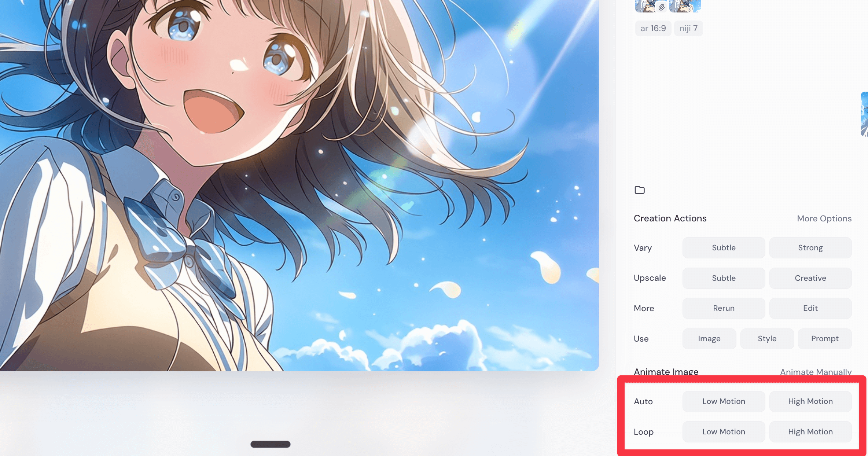The height and width of the screenshot is (456, 868).
Task: Click the ar 16:9 parameter tag
Action: [652, 28]
